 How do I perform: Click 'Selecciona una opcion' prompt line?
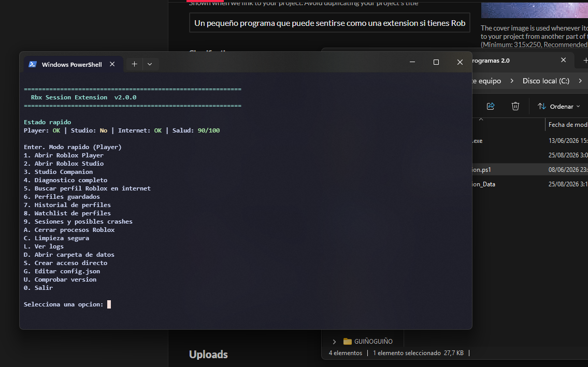pyautogui.click(x=63, y=304)
